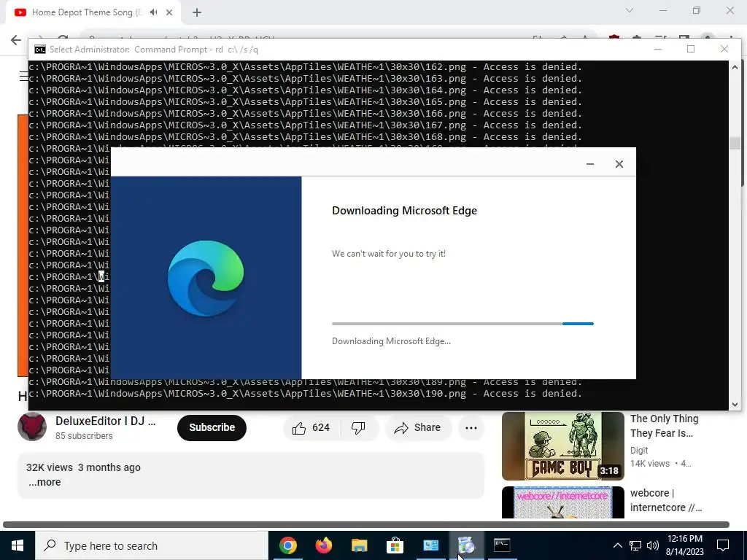The image size is (747, 560).
Task: Click the 85 subscribers text
Action: click(x=84, y=436)
